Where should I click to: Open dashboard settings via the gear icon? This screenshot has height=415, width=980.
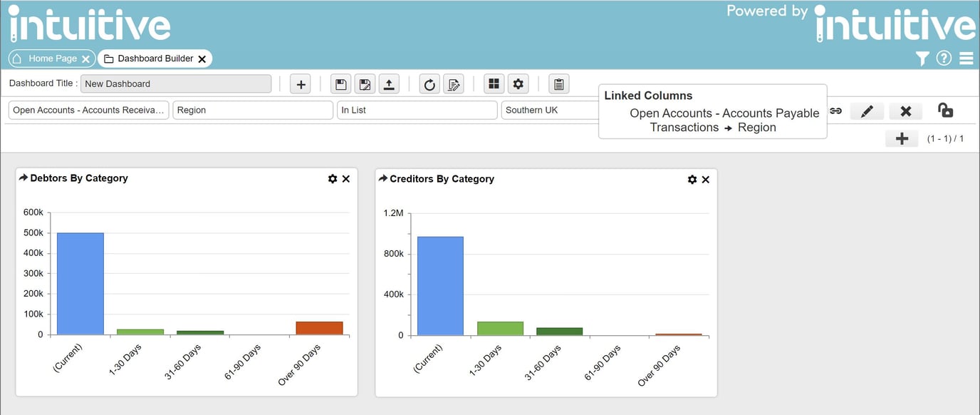[x=518, y=83]
